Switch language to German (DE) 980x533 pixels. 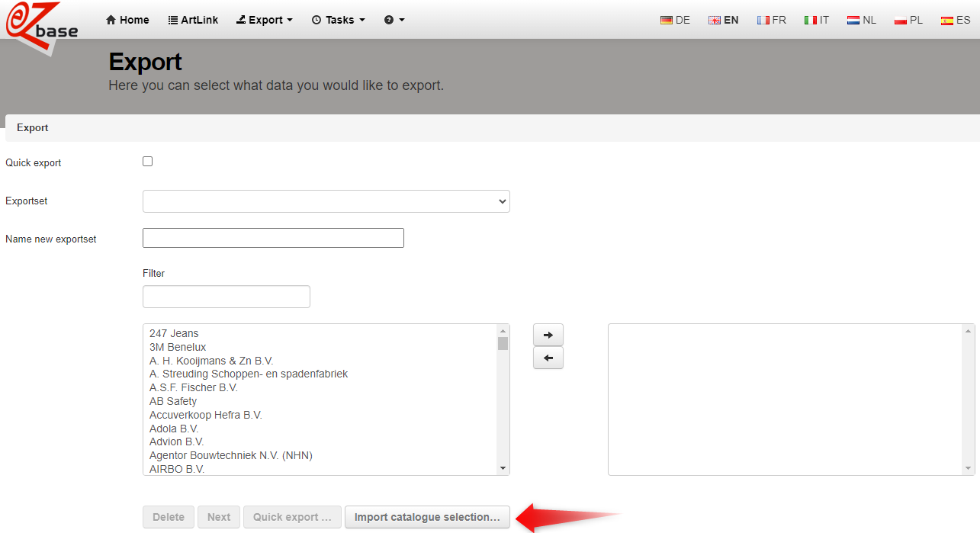pos(675,21)
